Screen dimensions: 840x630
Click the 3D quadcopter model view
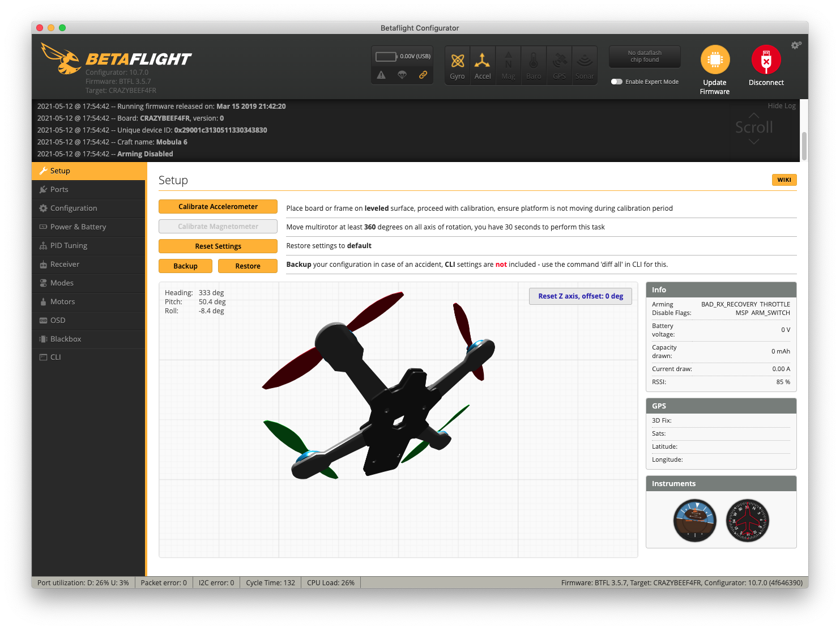pyautogui.click(x=398, y=420)
